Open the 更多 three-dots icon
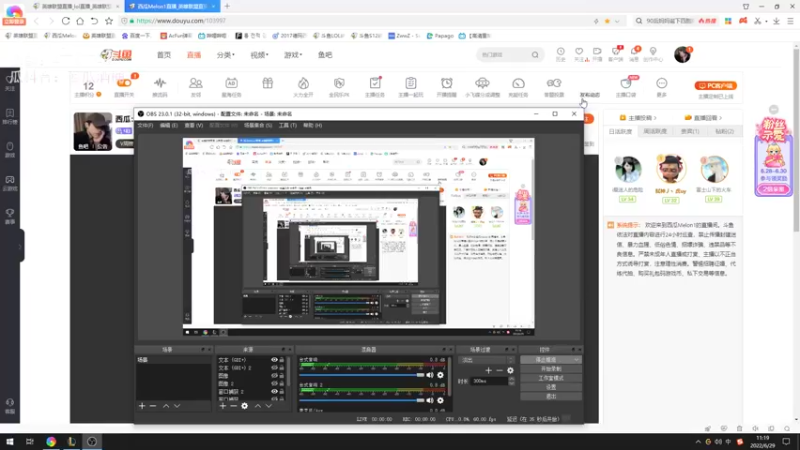This screenshot has width=800, height=450. tap(662, 83)
